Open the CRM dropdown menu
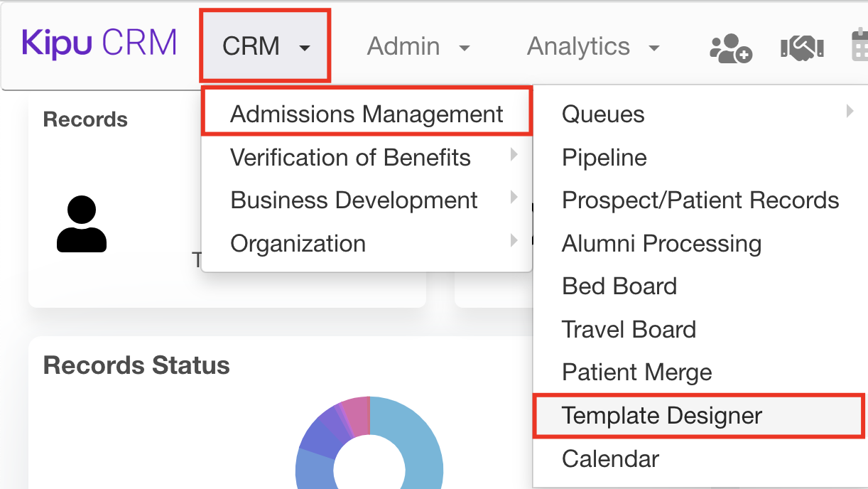 tap(266, 47)
